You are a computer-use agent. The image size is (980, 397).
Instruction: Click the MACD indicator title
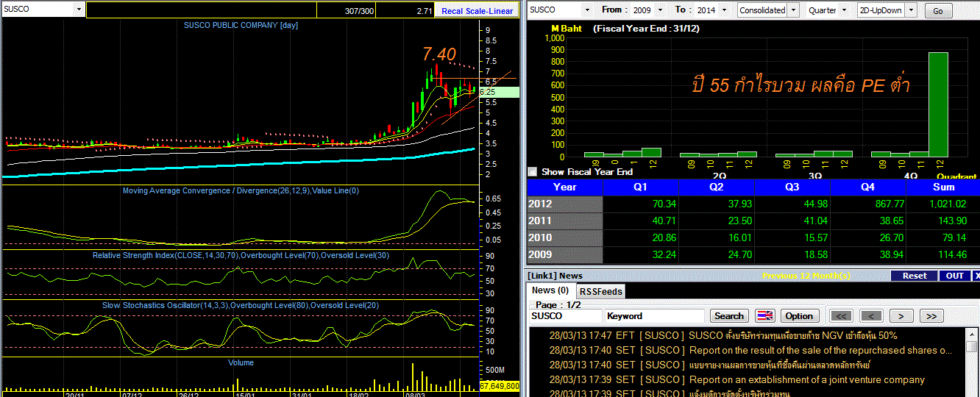tap(241, 190)
